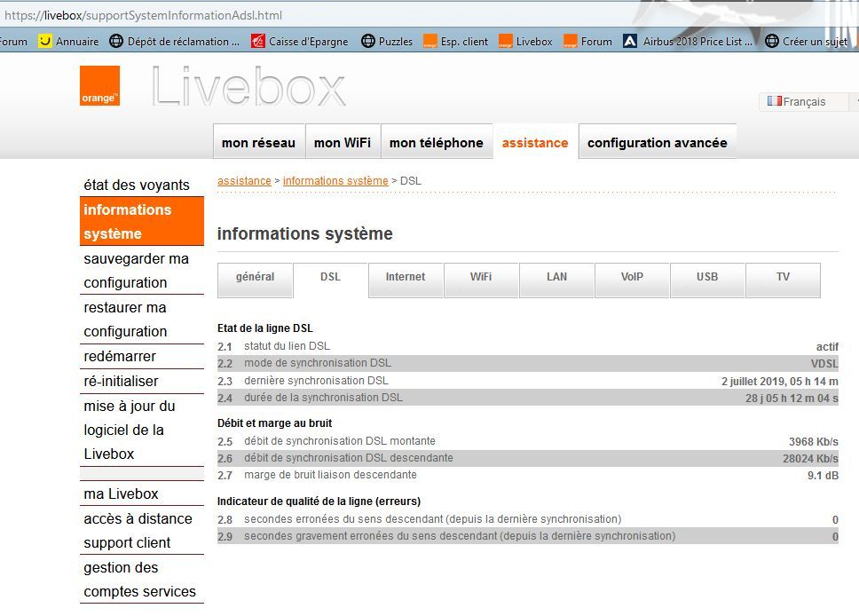This screenshot has width=859, height=616.
Task: Open the configuration avancée tab
Action: [x=657, y=142]
